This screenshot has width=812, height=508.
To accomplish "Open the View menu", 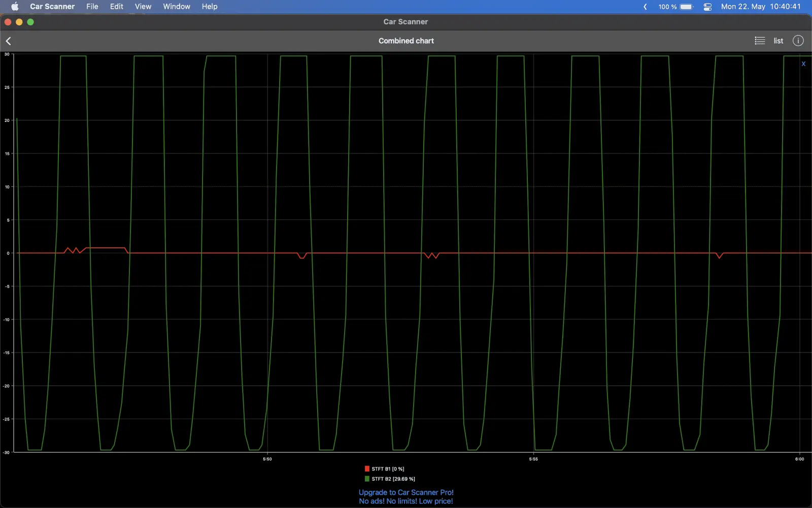I will pos(143,7).
